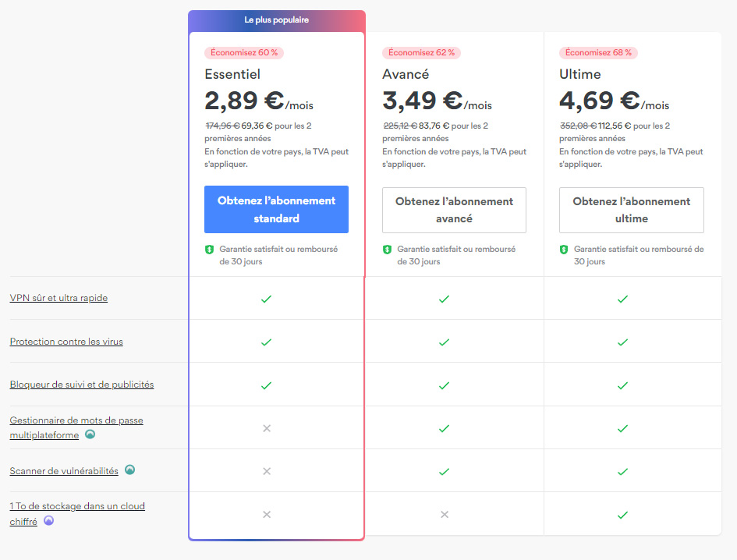Click Essentiel checkmark for Protection contre les virus
Viewport: 737px width, 560px height.
267,342
